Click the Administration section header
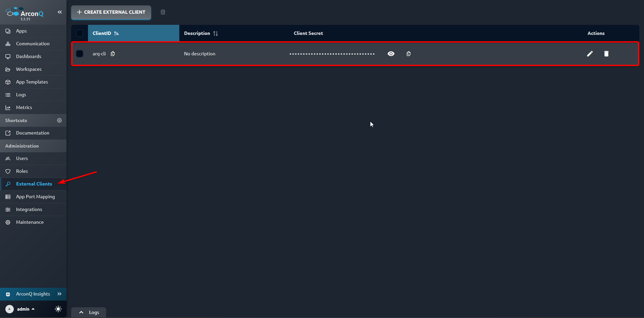 coord(33,146)
